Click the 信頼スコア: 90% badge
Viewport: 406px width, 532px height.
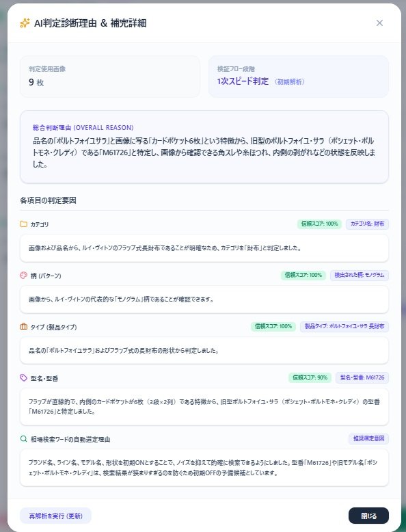pos(310,377)
